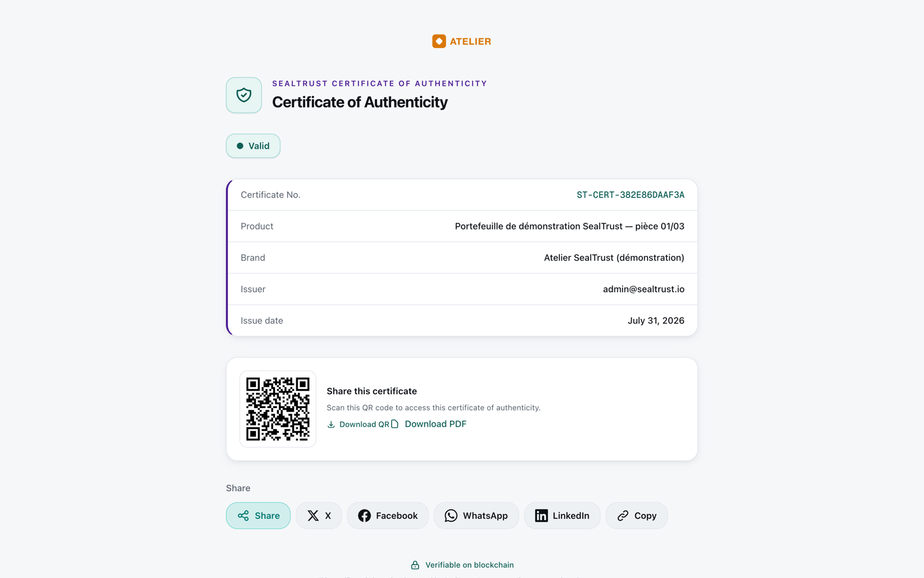Click the PDF document file icon

click(x=395, y=424)
